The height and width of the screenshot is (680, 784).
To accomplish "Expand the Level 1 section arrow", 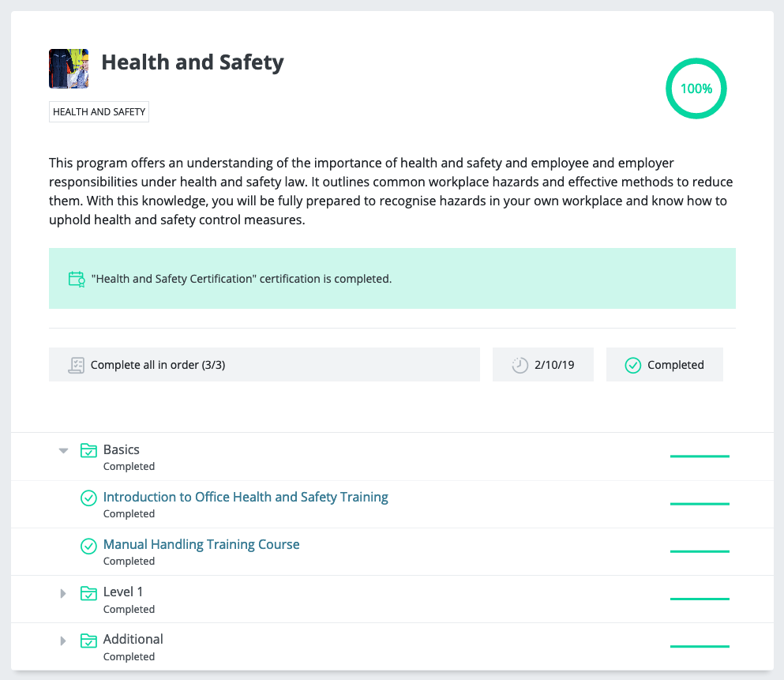I will 64,593.
